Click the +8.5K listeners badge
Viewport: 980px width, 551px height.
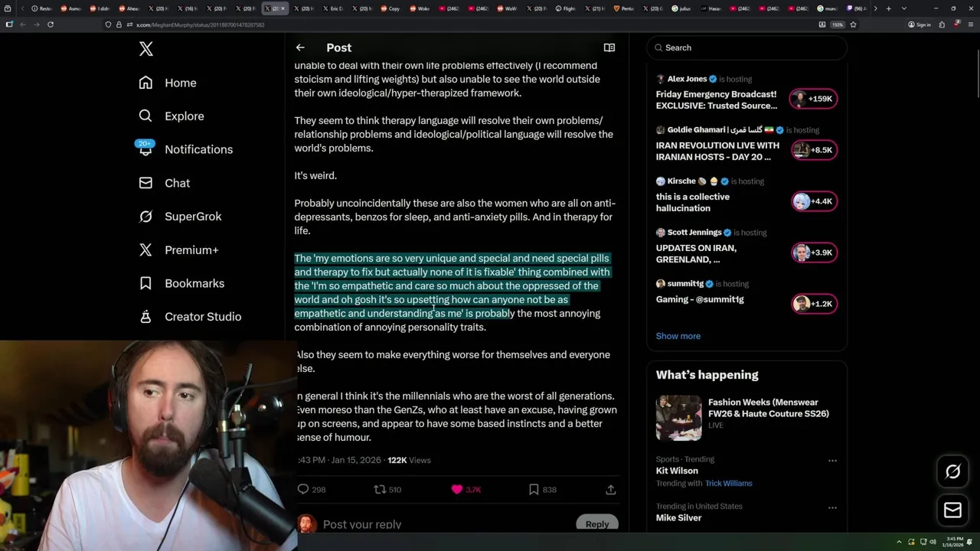pos(814,150)
